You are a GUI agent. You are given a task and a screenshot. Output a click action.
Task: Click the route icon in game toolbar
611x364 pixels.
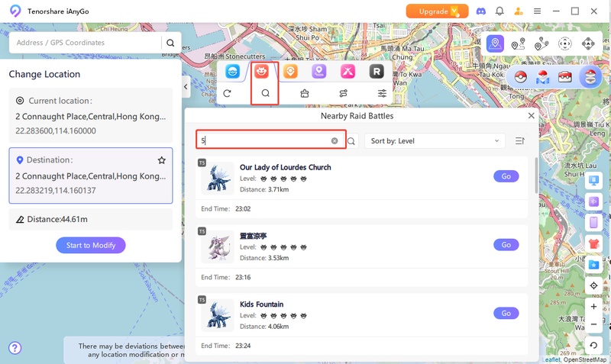tap(343, 93)
